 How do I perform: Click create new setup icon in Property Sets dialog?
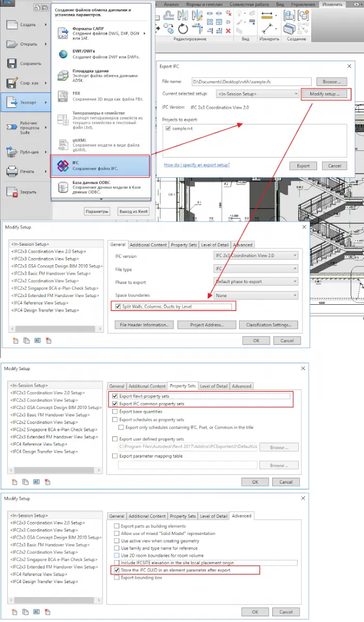coord(16,482)
